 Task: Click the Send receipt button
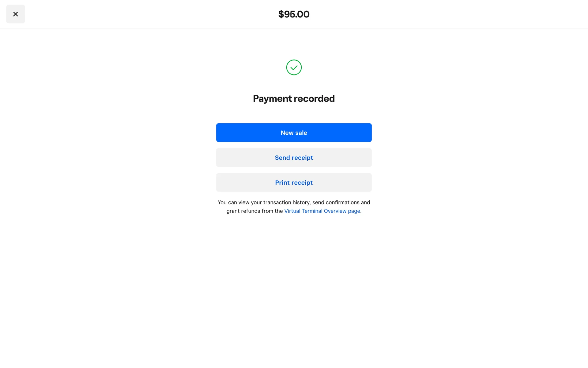pyautogui.click(x=294, y=158)
